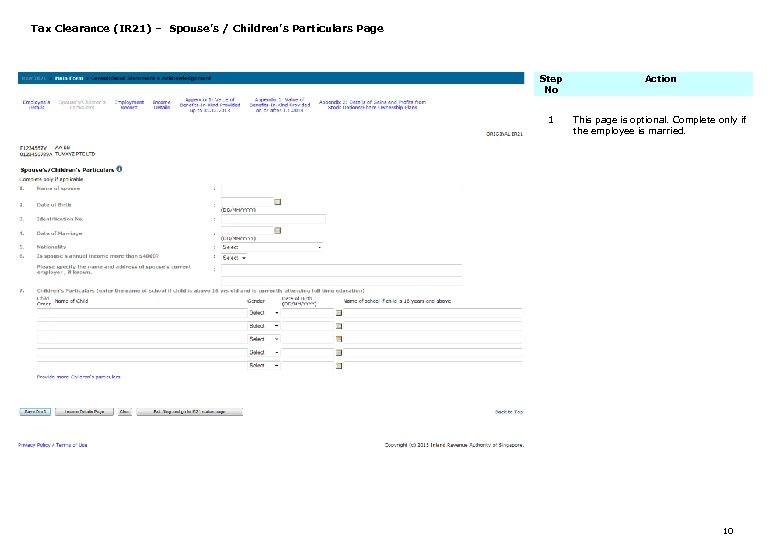Click the ORIGINAL IR21 label text
Screen dimensions: 780x540
point(504,134)
